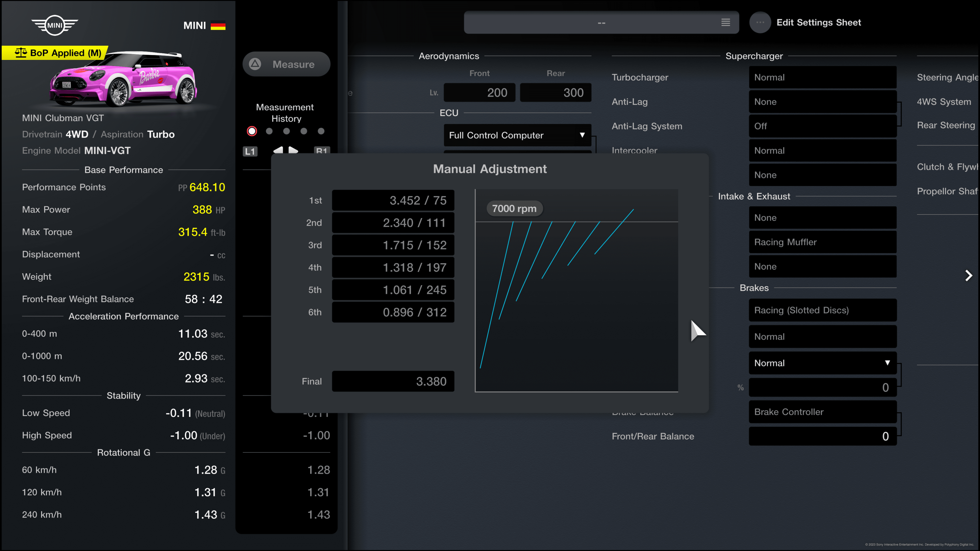
Task: Click the R1 shoulder button icon
Action: [x=322, y=150]
